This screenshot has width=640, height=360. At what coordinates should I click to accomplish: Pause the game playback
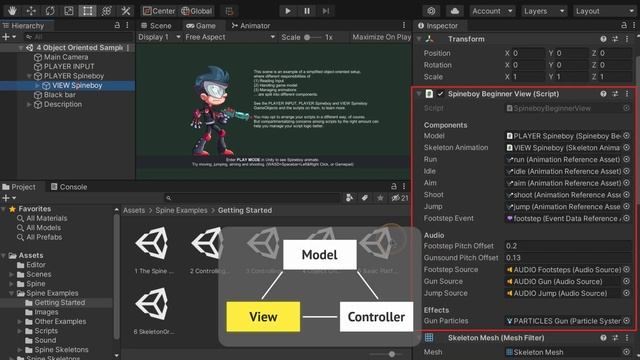[307, 11]
